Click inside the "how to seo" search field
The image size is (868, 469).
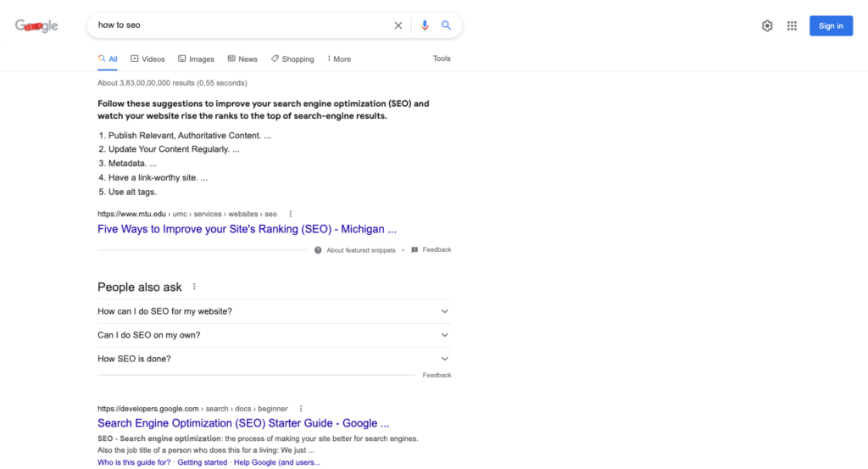pyautogui.click(x=237, y=25)
